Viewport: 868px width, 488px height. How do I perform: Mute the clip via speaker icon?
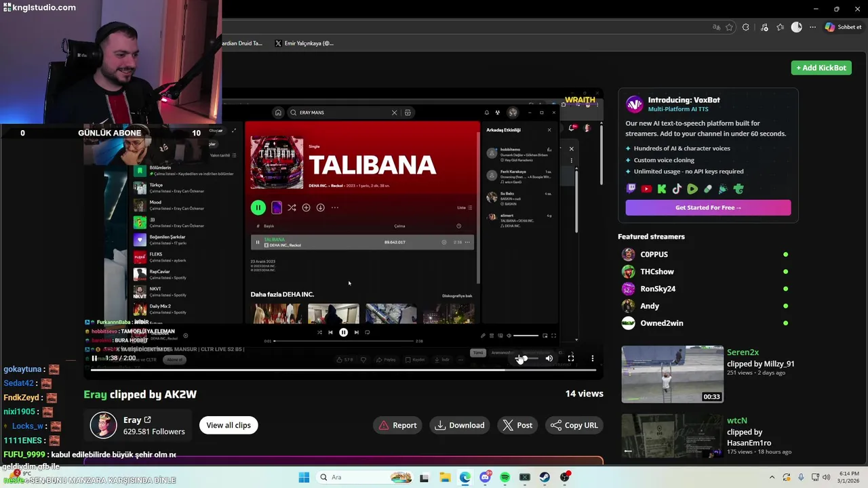549,358
